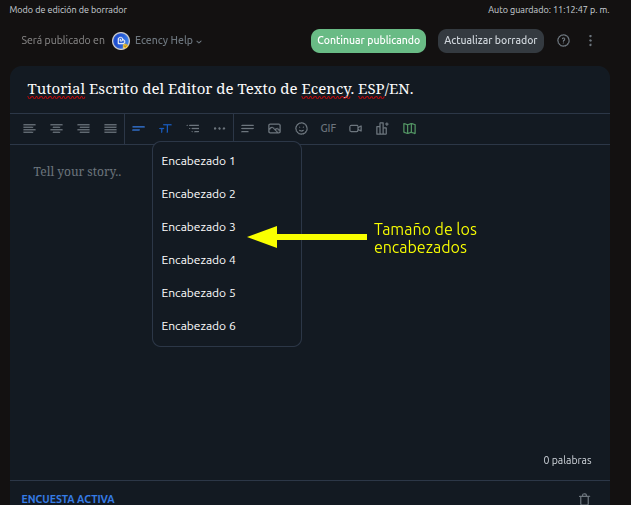
Task: Click the paragraph text block icon
Action: point(247,129)
